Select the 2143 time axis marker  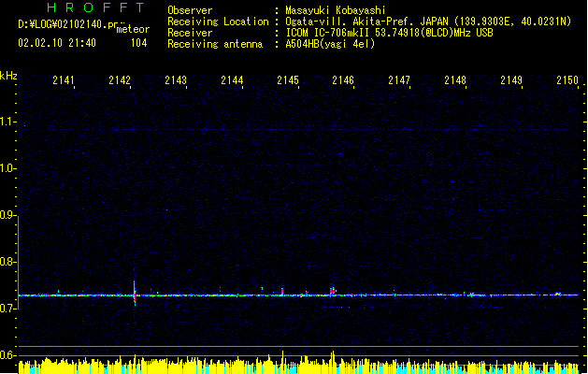(x=176, y=80)
